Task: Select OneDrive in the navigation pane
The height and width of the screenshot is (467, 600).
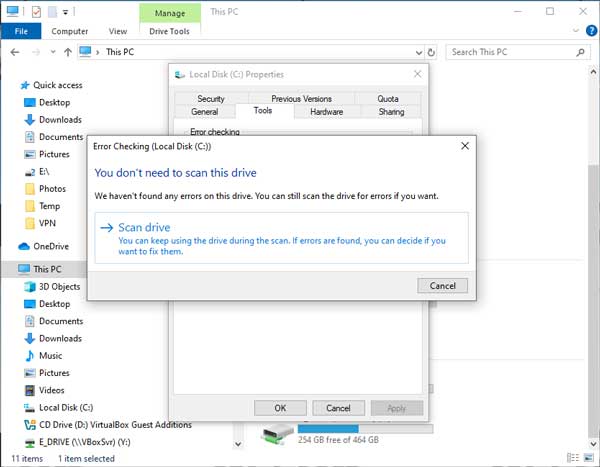Action: [43, 246]
